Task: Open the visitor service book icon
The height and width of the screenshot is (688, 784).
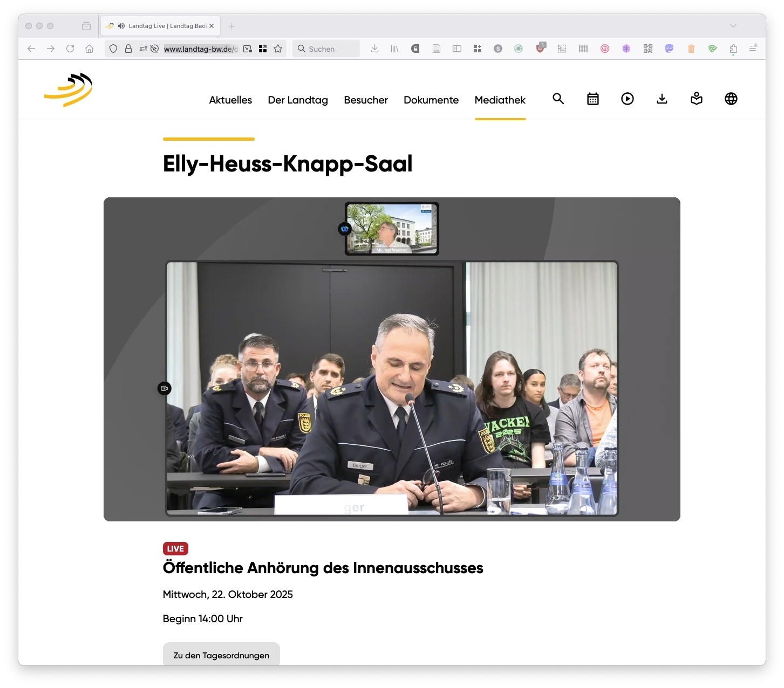Action: click(x=696, y=99)
